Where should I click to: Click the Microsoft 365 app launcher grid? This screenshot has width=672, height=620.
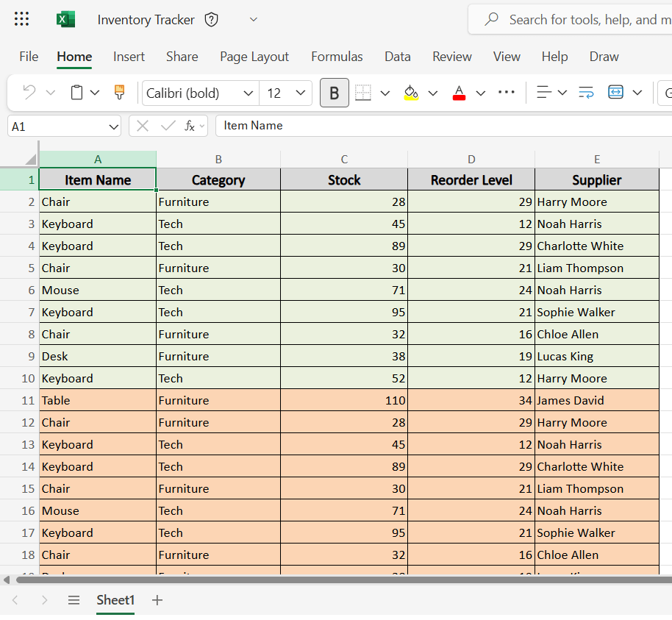pos(21,19)
